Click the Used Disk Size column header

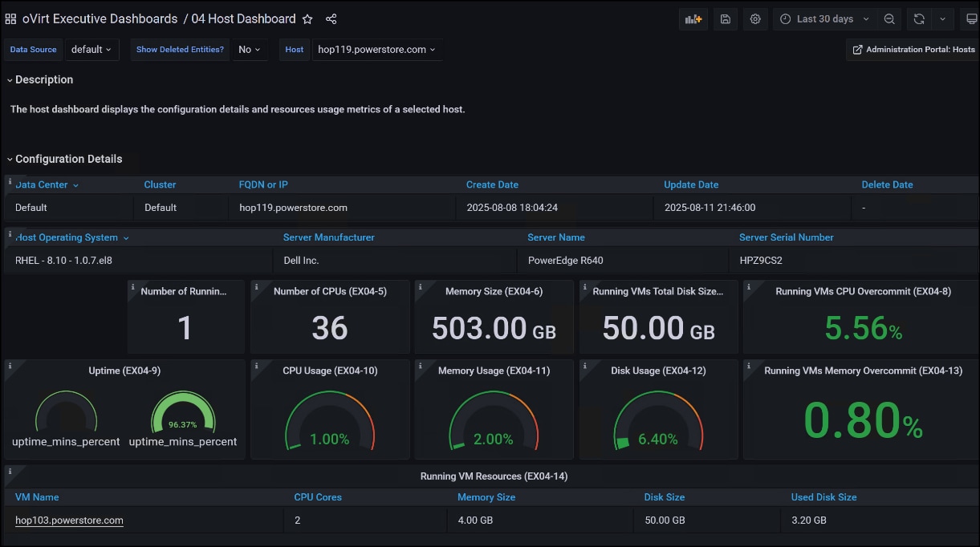pos(823,497)
